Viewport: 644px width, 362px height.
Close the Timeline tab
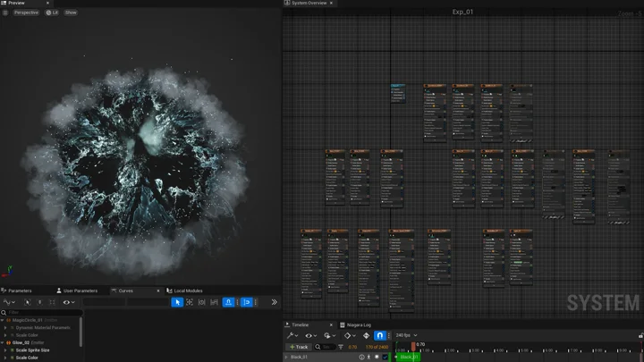click(331, 324)
